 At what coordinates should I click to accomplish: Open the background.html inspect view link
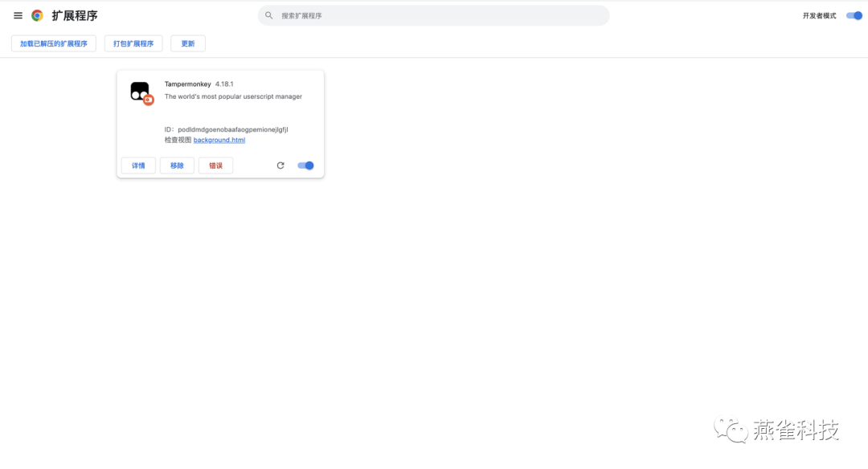click(x=219, y=140)
